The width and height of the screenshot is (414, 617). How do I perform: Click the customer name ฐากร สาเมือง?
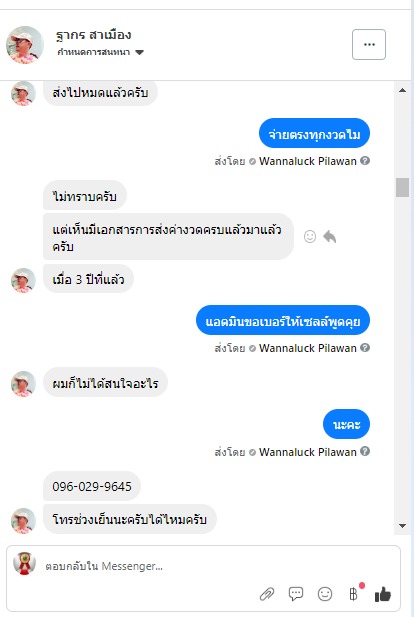point(94,35)
